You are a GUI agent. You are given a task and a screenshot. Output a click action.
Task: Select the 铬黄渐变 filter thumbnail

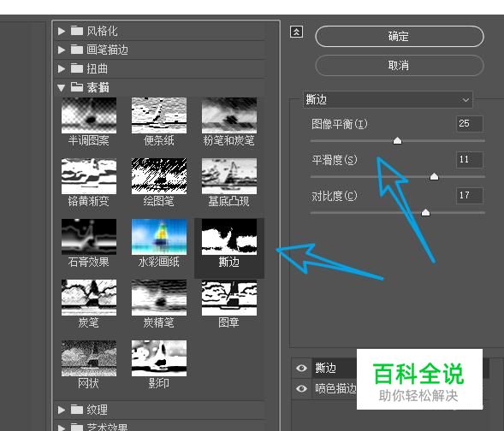pos(89,176)
